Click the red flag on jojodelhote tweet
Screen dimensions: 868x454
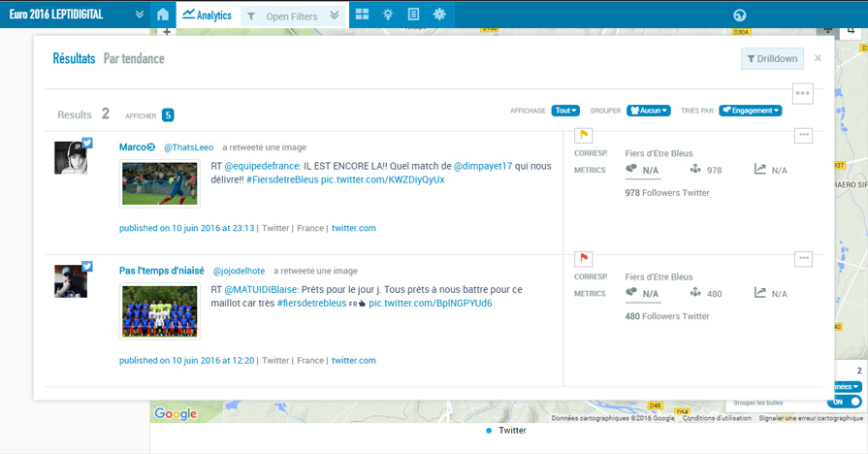(x=584, y=258)
